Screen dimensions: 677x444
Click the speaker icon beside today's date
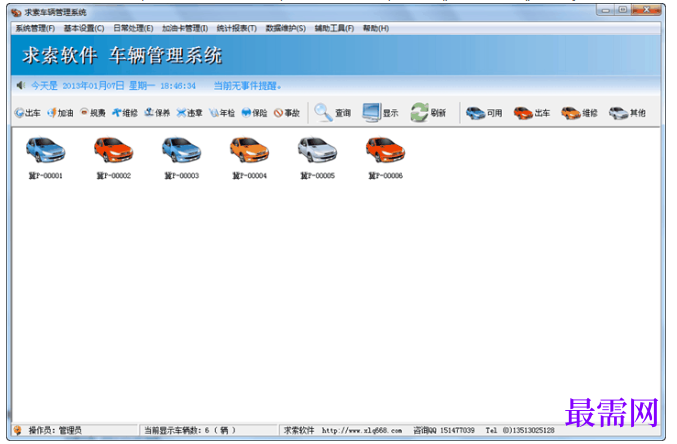pos(21,86)
